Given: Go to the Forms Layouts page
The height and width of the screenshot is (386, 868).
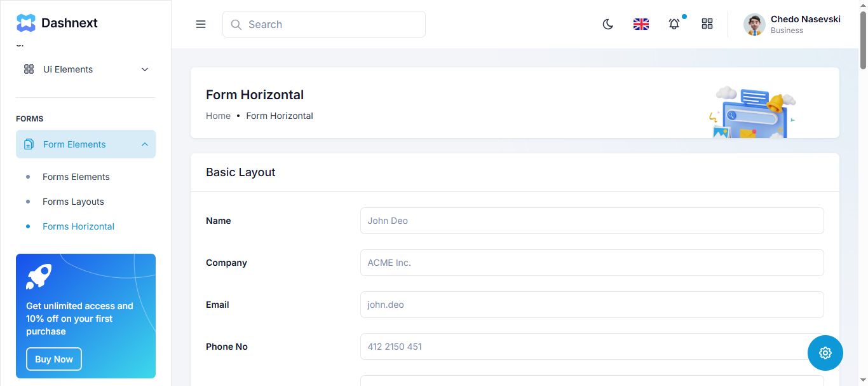Looking at the screenshot, I should (73, 202).
